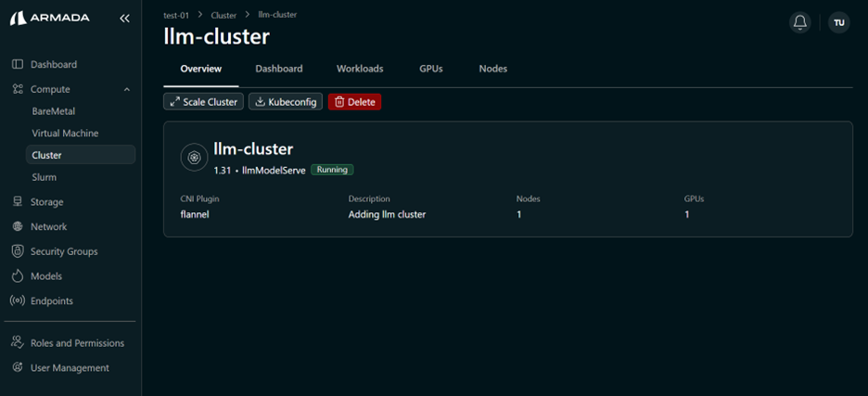Collapse the sidebar with double chevron
This screenshot has width=868, height=396.
click(124, 19)
